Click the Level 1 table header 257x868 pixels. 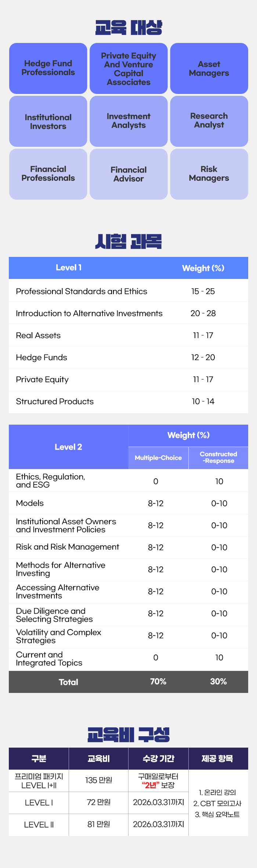pos(69,268)
